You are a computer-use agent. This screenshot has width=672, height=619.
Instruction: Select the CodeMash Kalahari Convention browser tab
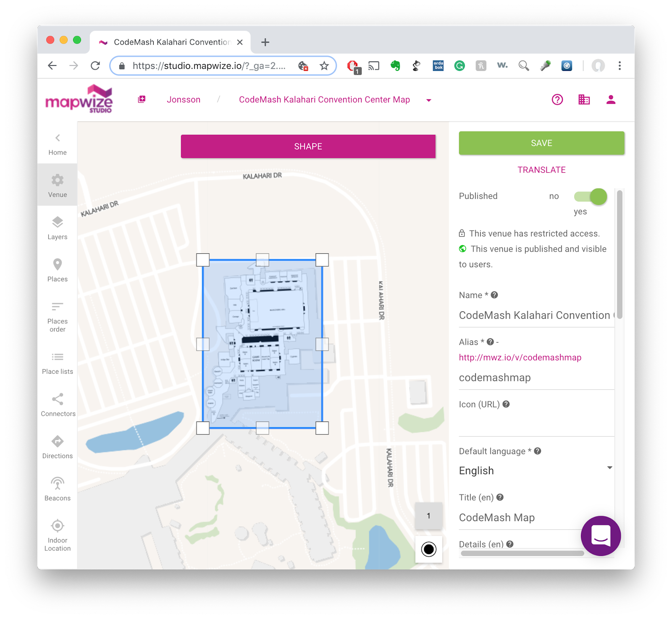(x=171, y=42)
